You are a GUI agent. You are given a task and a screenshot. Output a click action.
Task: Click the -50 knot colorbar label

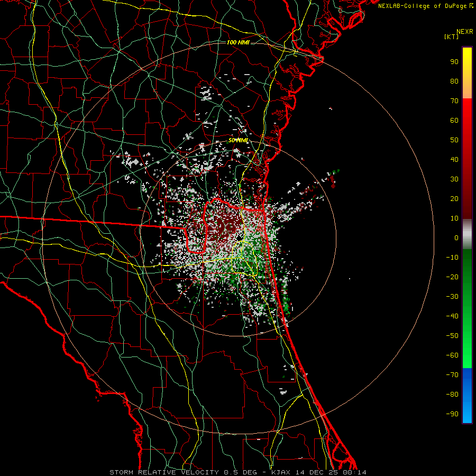point(452,336)
